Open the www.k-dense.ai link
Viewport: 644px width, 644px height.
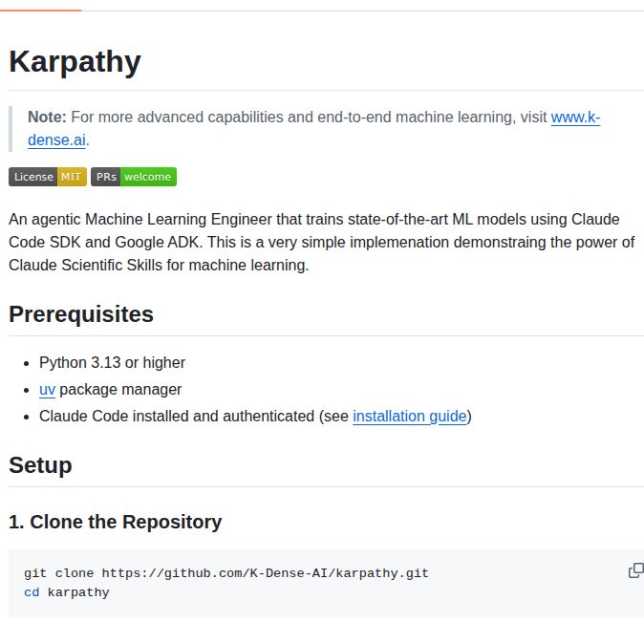(575, 118)
